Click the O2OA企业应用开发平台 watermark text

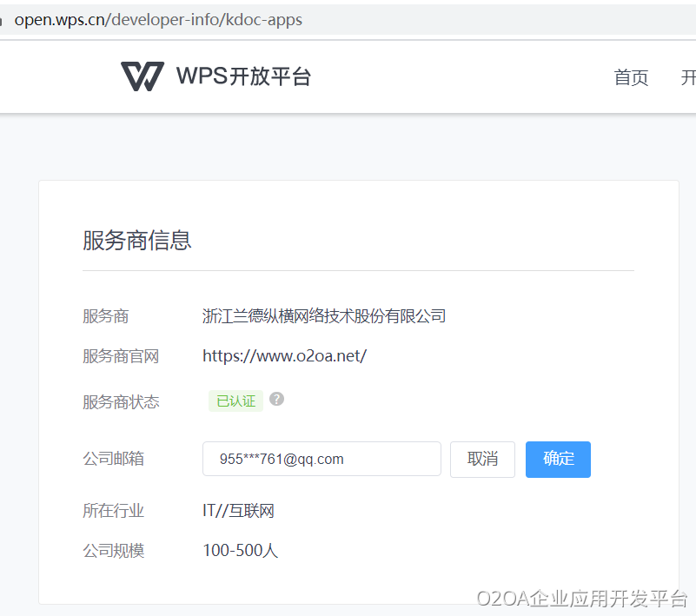coord(581,598)
